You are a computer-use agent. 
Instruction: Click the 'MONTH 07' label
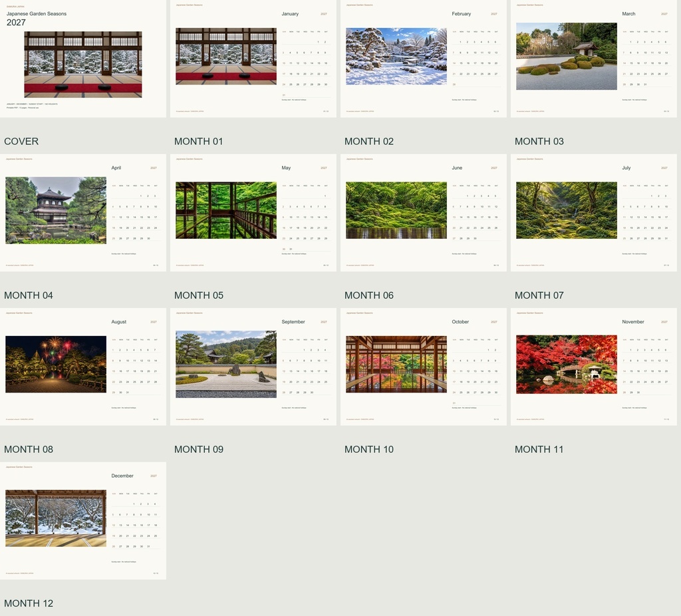coord(539,295)
